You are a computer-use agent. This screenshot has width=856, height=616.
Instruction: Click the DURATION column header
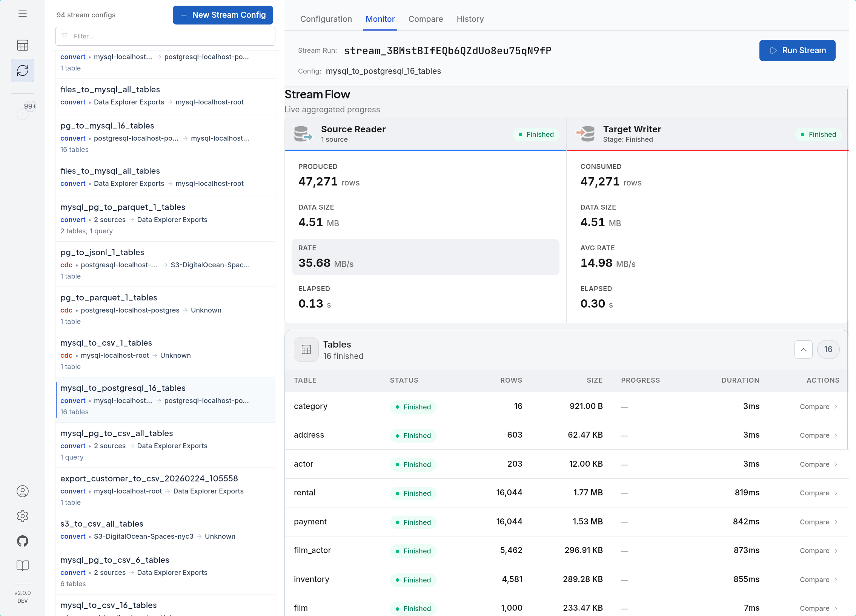[740, 380]
